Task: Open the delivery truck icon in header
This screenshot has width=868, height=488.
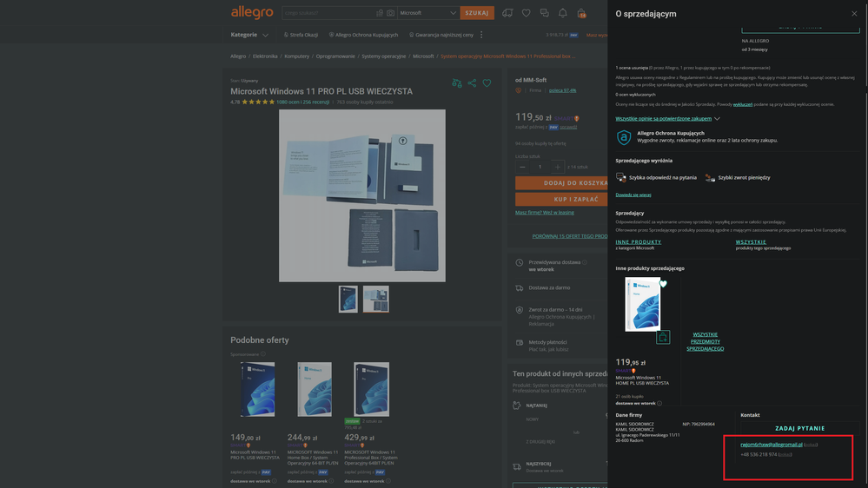Action: tap(507, 13)
